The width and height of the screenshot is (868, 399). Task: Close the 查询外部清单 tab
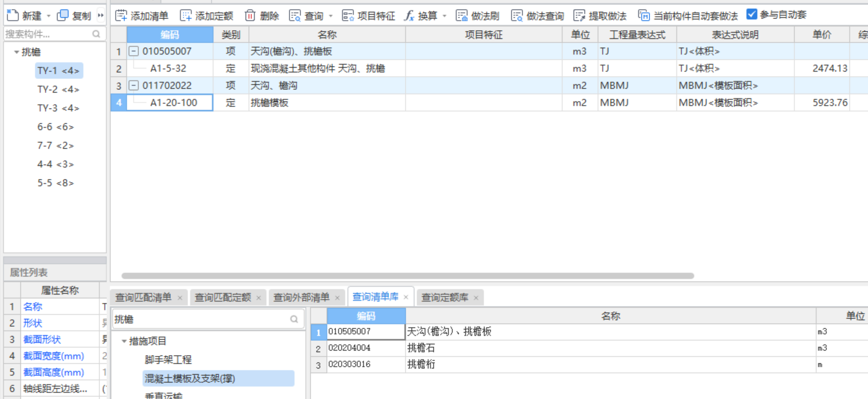(337, 298)
